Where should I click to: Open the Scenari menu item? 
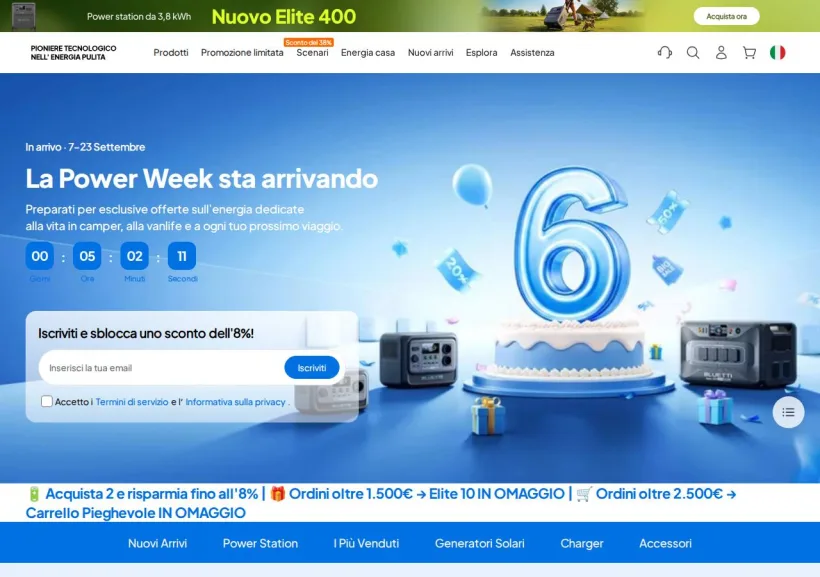pyautogui.click(x=312, y=52)
